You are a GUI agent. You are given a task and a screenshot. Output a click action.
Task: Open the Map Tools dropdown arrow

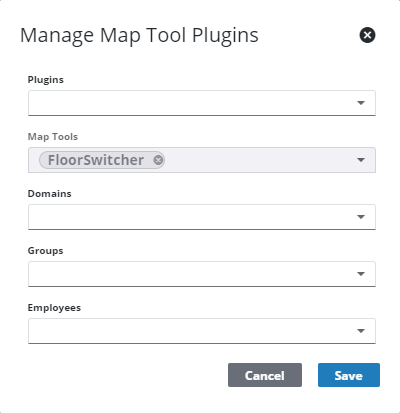[x=361, y=160]
